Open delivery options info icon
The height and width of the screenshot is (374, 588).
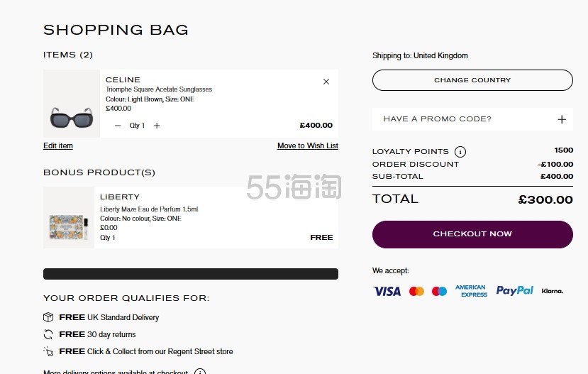pos(200,371)
